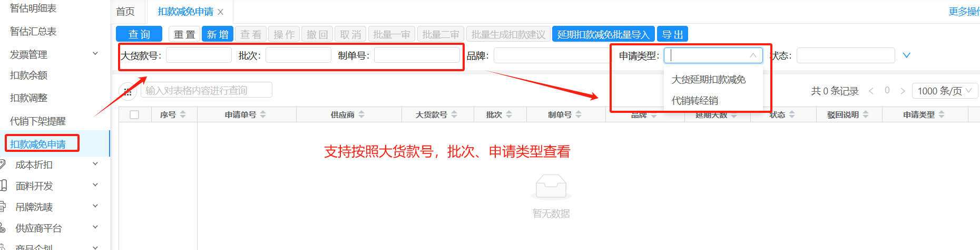Screen dimensions: 980x250
Task: Open 扣款余额 in the sidebar
Action: click(x=29, y=75)
